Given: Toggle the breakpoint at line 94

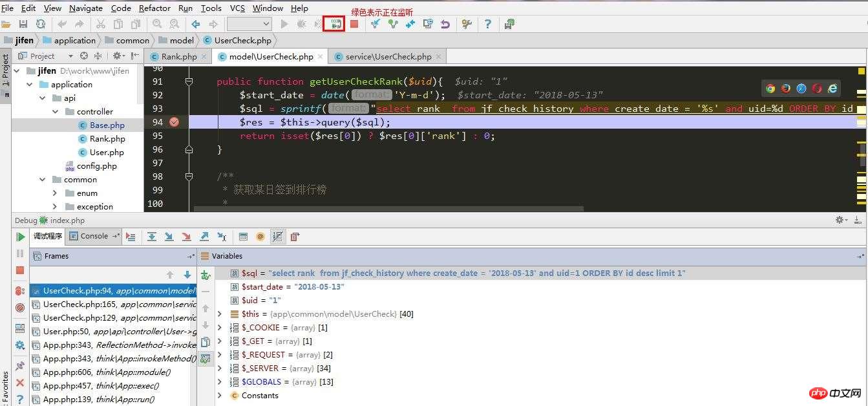Looking at the screenshot, I should pyautogui.click(x=174, y=122).
